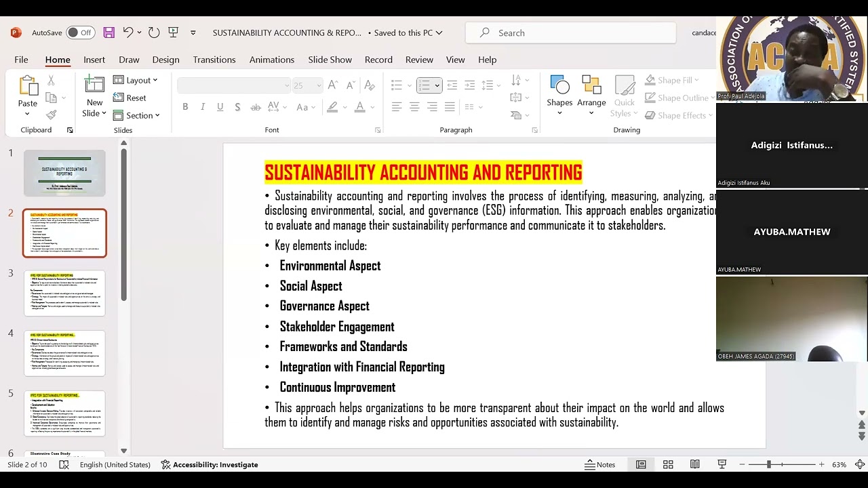Viewport: 868px width, 488px height.
Task: Toggle Strikethrough formatting
Action: (x=256, y=107)
